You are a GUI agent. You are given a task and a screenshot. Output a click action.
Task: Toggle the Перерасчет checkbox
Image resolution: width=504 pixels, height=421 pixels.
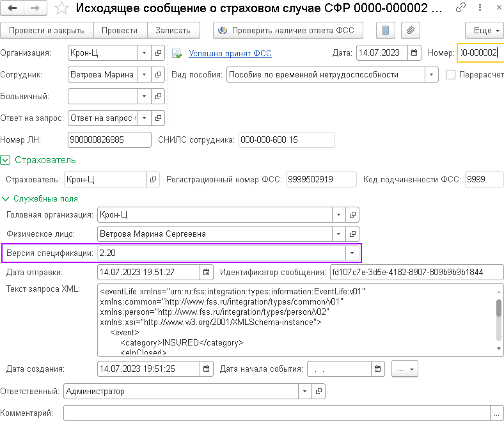tap(450, 75)
